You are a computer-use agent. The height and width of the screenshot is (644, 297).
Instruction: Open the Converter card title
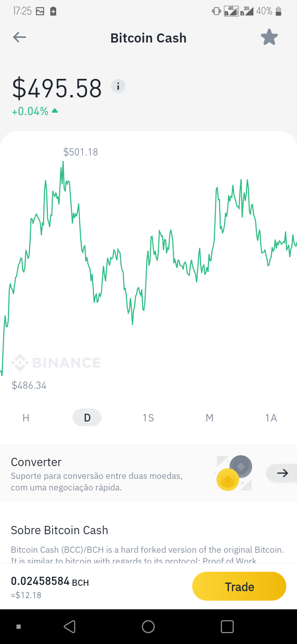36,462
